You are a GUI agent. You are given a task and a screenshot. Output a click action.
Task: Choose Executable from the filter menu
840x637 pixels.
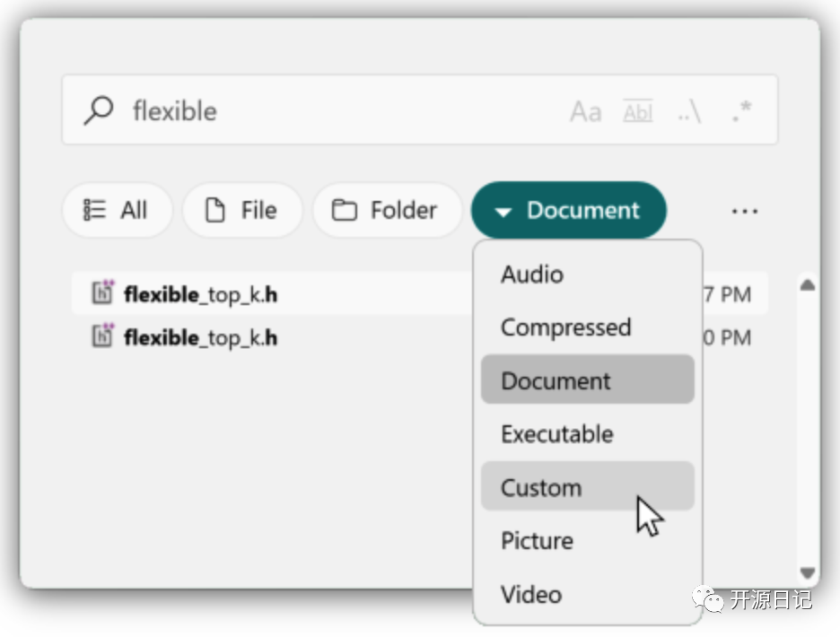coord(557,434)
